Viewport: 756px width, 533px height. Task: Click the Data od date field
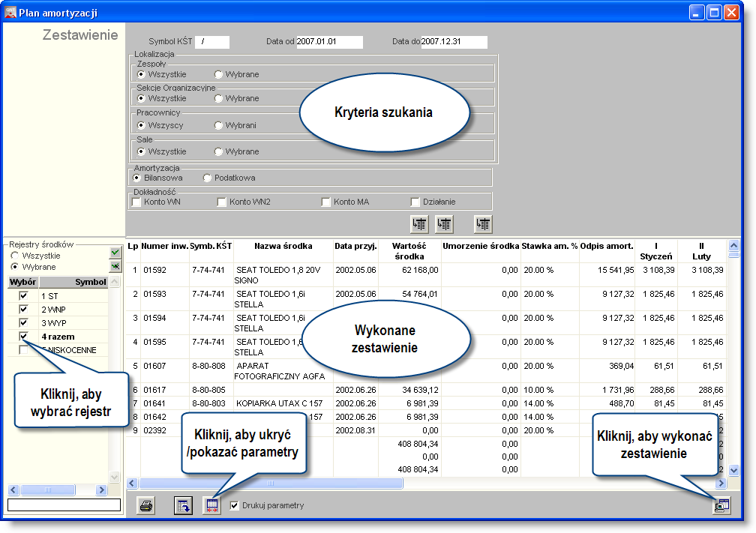(x=329, y=42)
